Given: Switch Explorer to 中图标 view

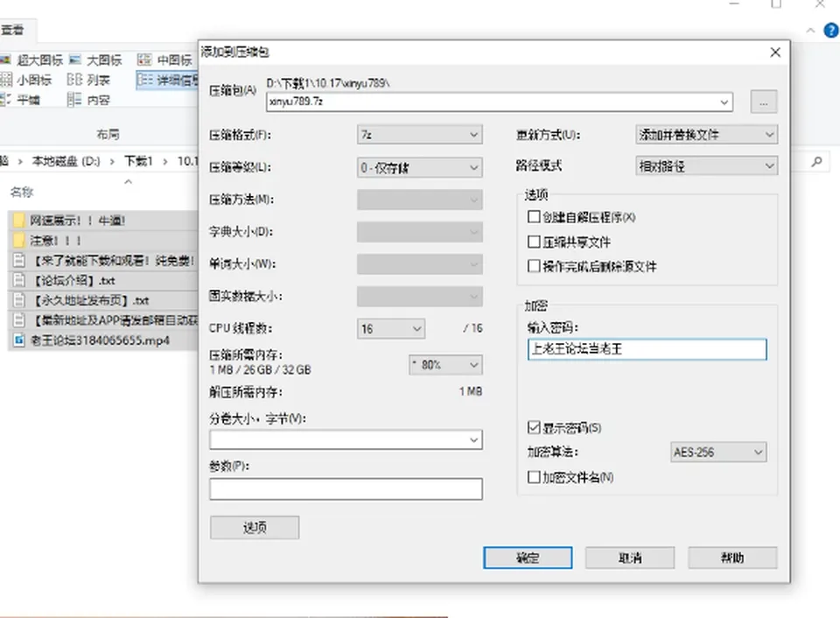Looking at the screenshot, I should click(165, 60).
